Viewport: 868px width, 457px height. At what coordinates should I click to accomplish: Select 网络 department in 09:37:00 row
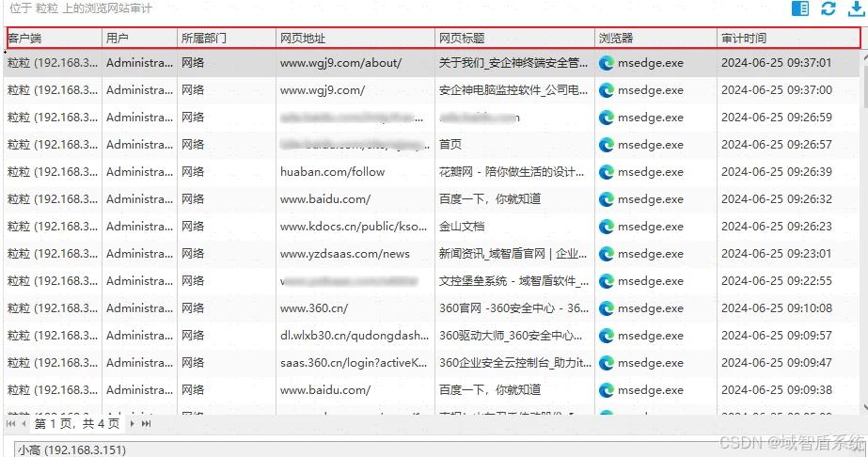[193, 90]
